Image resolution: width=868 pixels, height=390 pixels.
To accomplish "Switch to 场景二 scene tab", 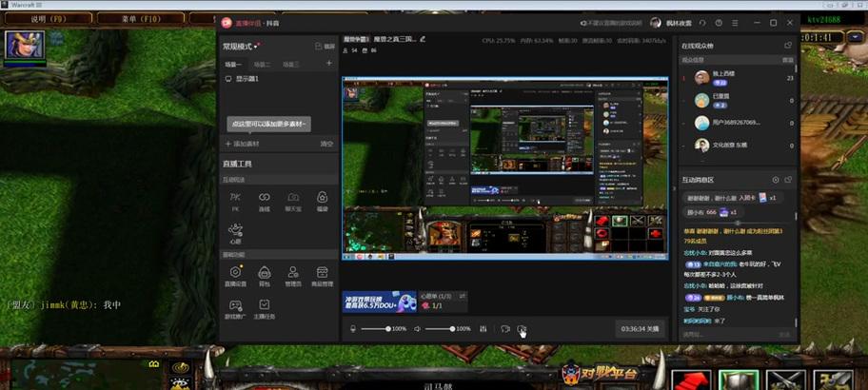I will click(262, 64).
